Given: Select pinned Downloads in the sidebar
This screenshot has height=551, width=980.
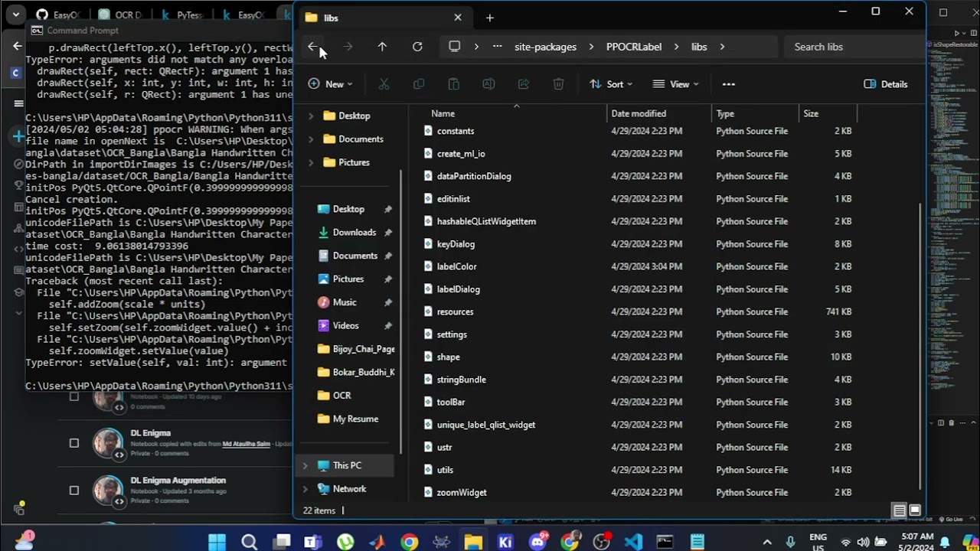Looking at the screenshot, I should 354,233.
